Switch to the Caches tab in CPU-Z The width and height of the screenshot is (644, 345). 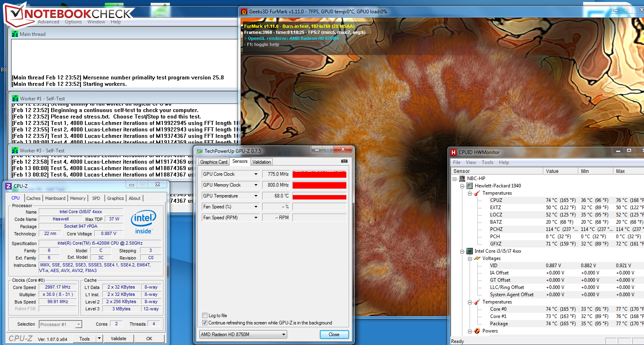click(x=33, y=198)
